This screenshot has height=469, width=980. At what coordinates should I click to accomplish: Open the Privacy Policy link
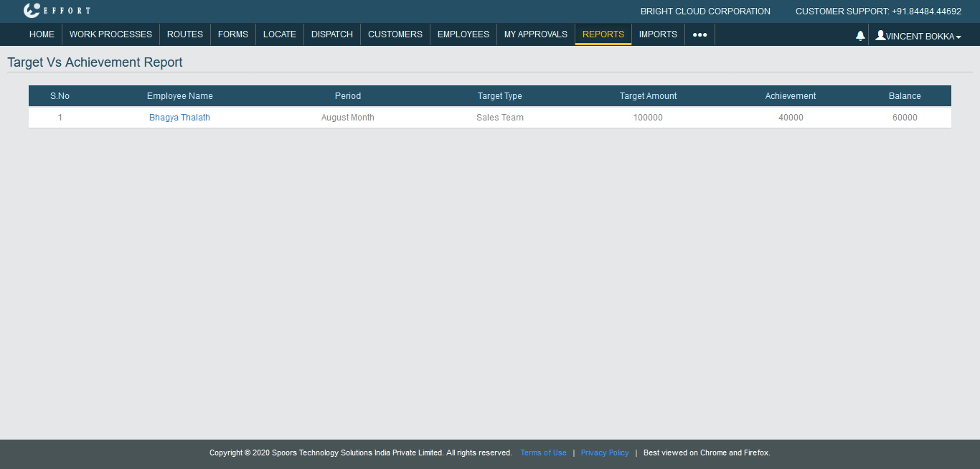point(605,453)
